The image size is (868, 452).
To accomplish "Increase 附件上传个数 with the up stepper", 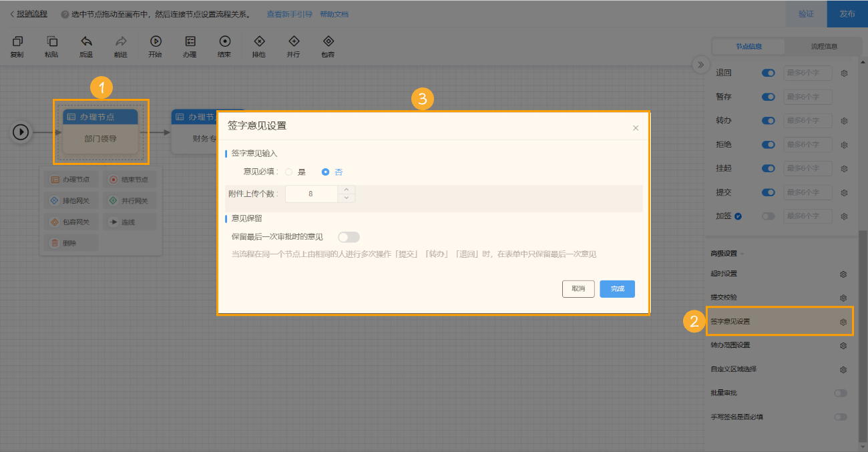I will (347, 190).
